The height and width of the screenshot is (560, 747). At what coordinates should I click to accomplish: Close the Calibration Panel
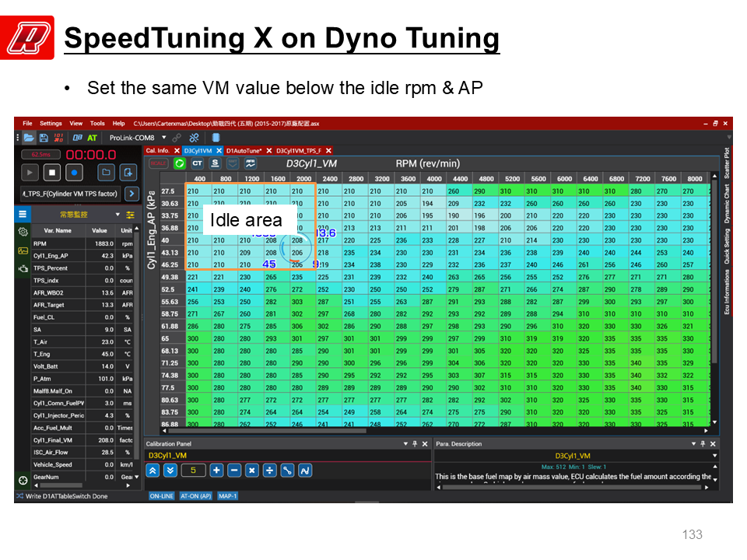tap(425, 444)
